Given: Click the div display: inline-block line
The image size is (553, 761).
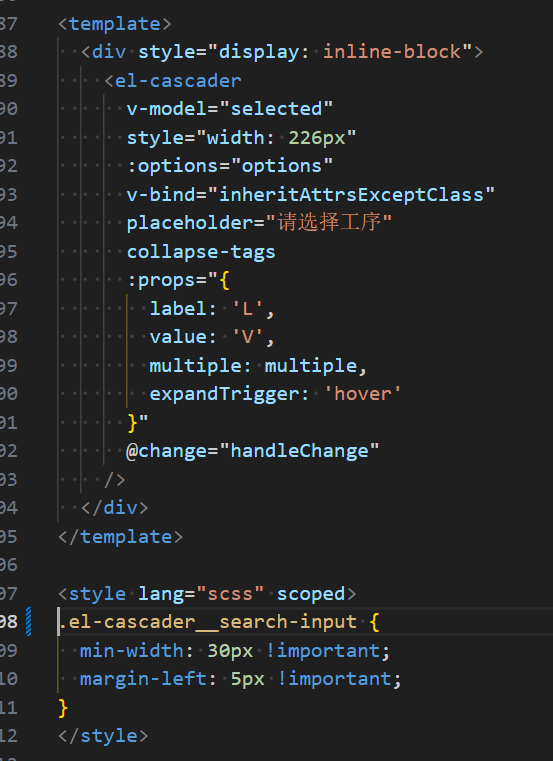Looking at the screenshot, I should tap(282, 52).
